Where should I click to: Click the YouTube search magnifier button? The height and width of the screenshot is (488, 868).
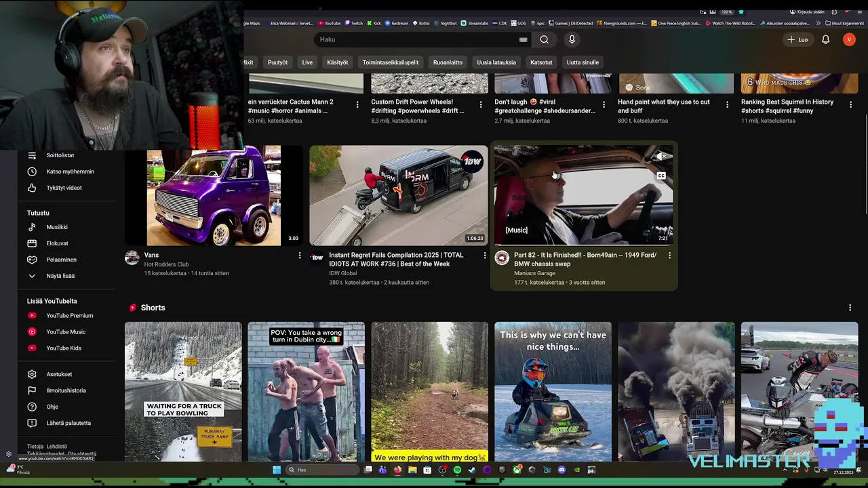point(544,39)
